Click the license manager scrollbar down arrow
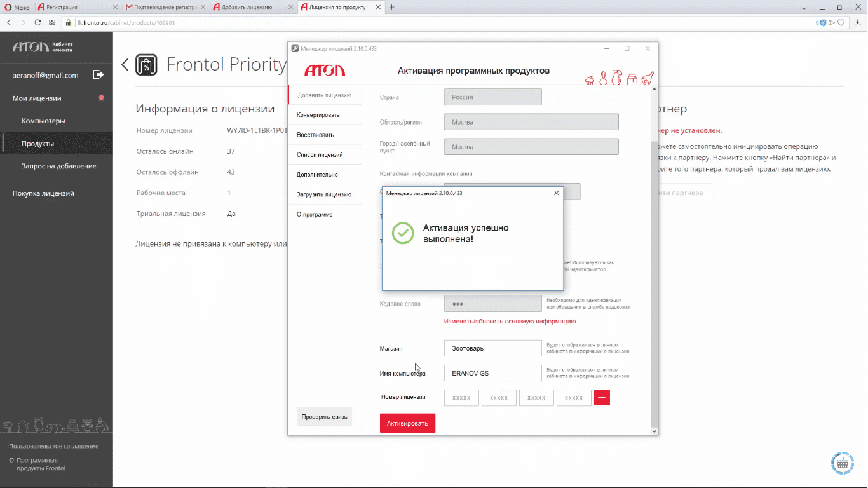 point(654,431)
